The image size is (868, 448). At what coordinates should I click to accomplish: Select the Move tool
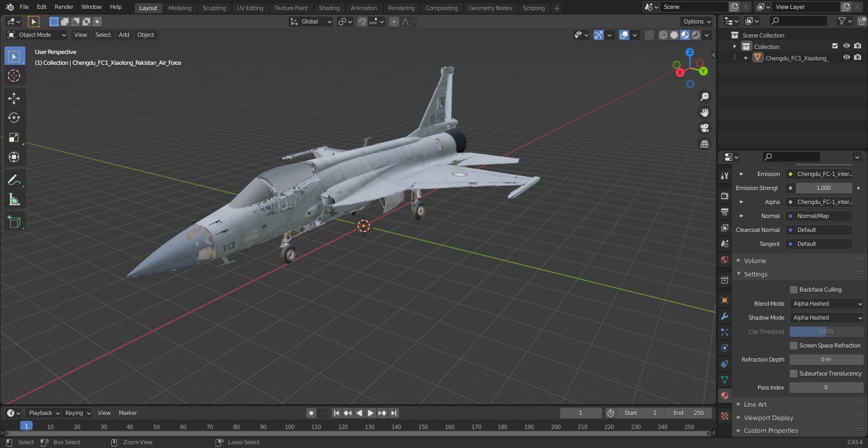(x=14, y=98)
